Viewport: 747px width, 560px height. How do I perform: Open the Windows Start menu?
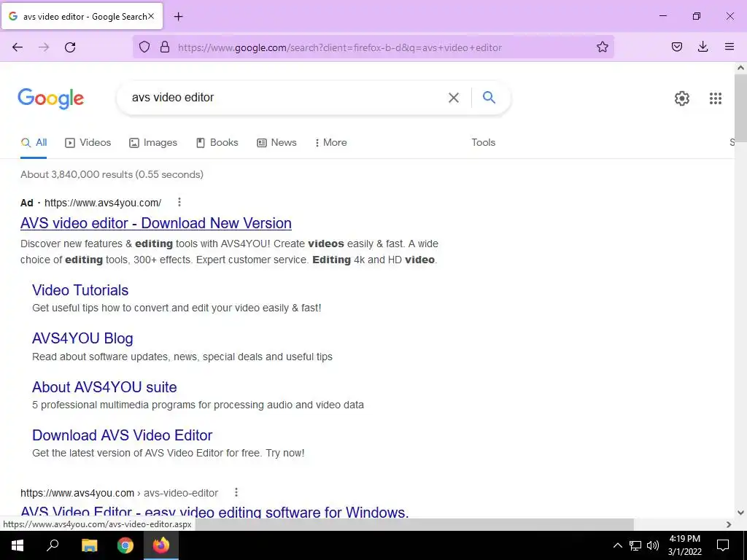(x=18, y=545)
